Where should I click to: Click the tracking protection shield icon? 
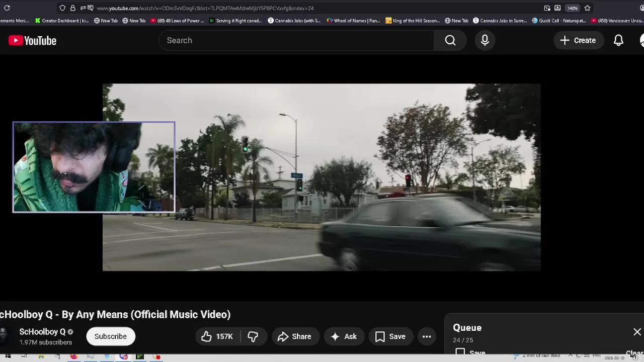(62, 8)
